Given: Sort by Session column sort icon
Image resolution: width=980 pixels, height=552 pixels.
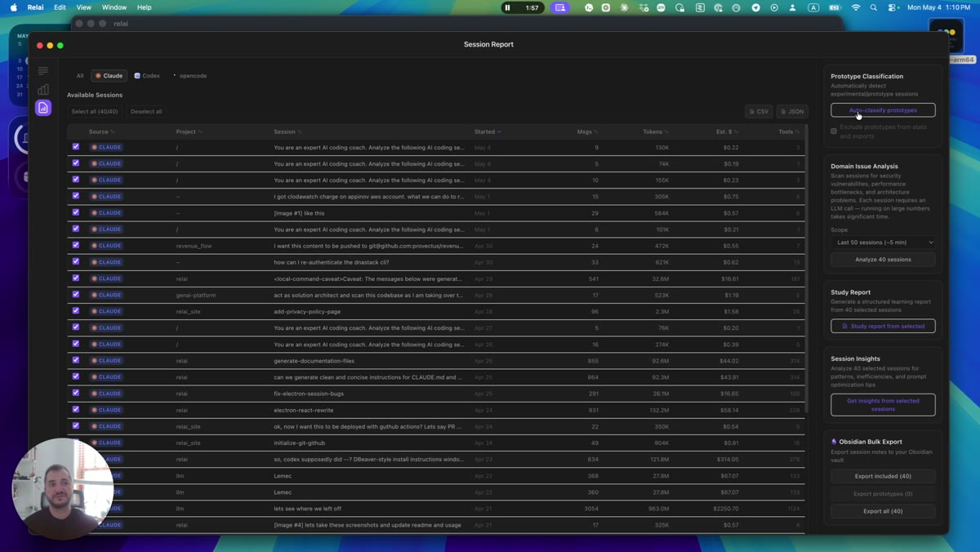Looking at the screenshot, I should (300, 131).
